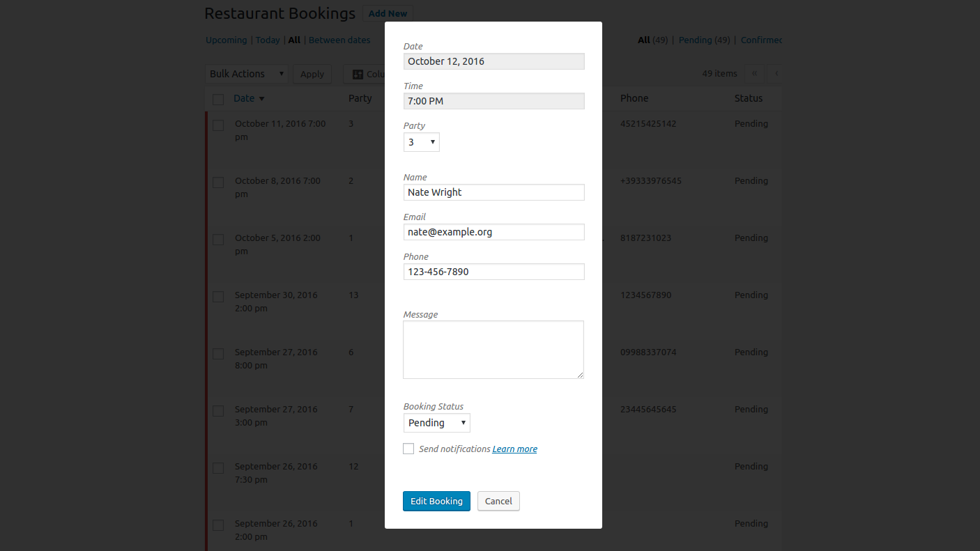Open the Between dates filter

click(x=339, y=40)
